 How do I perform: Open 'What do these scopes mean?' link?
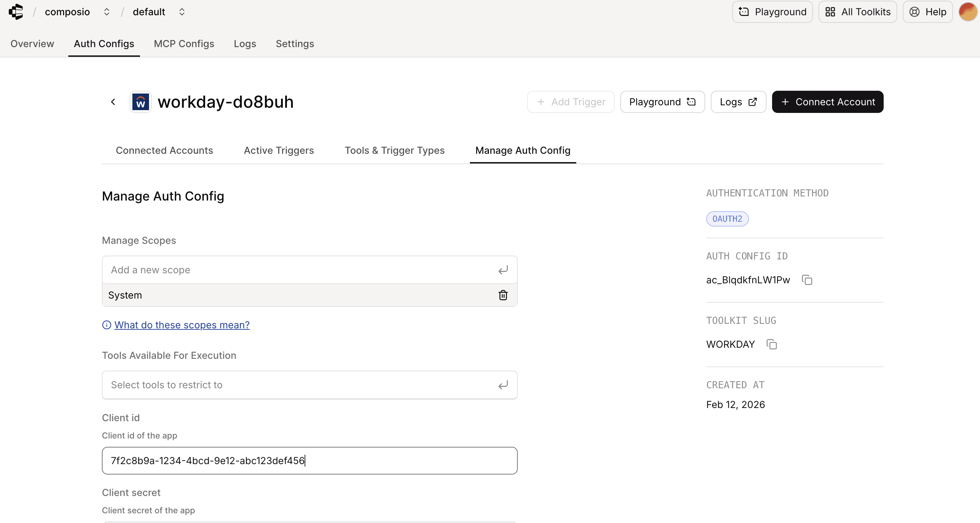click(182, 325)
